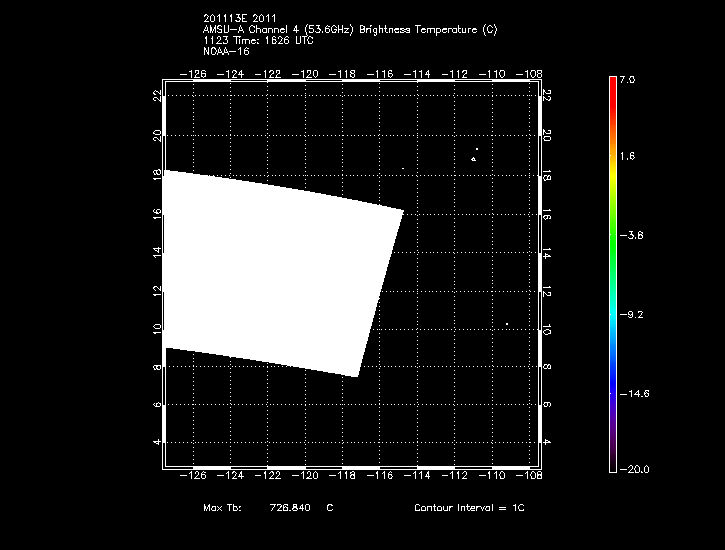Click the Contour Interval = 1C label
Screen dimensions: 725x550
click(469, 508)
